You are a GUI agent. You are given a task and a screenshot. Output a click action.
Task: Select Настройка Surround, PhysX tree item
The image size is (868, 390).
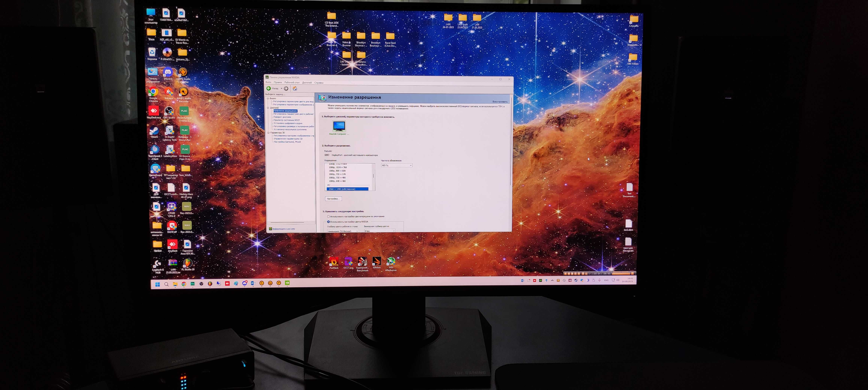(x=287, y=142)
